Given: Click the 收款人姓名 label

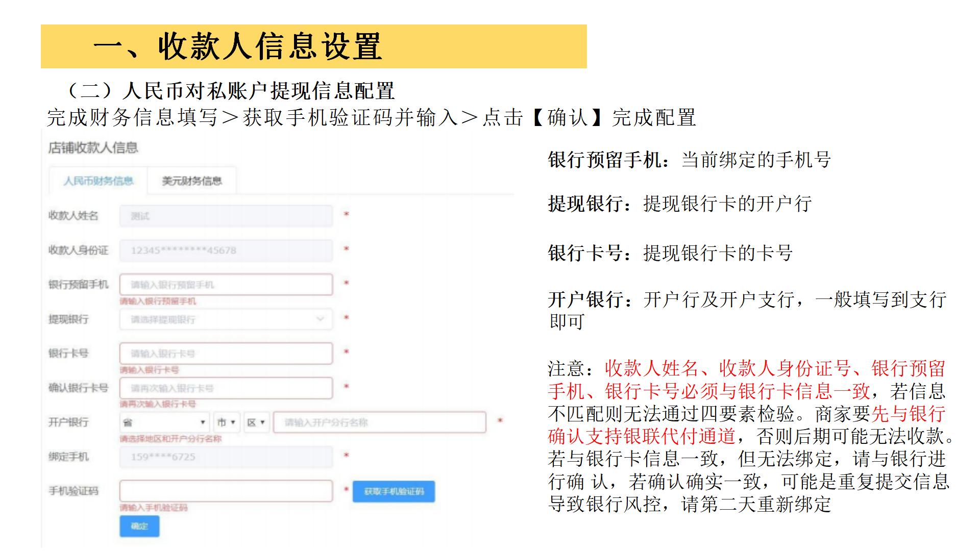Looking at the screenshot, I should (73, 216).
